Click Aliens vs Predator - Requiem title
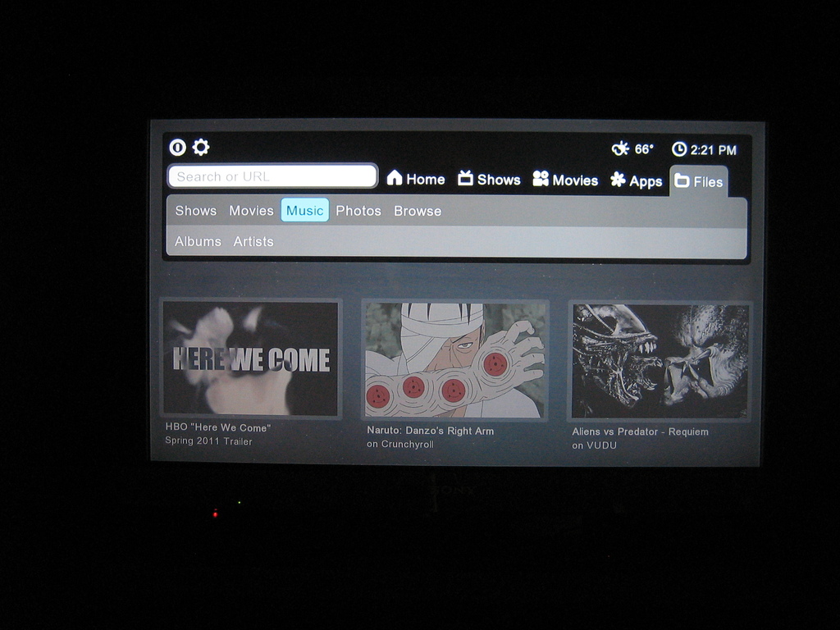Image resolution: width=840 pixels, height=630 pixels. tap(640, 431)
